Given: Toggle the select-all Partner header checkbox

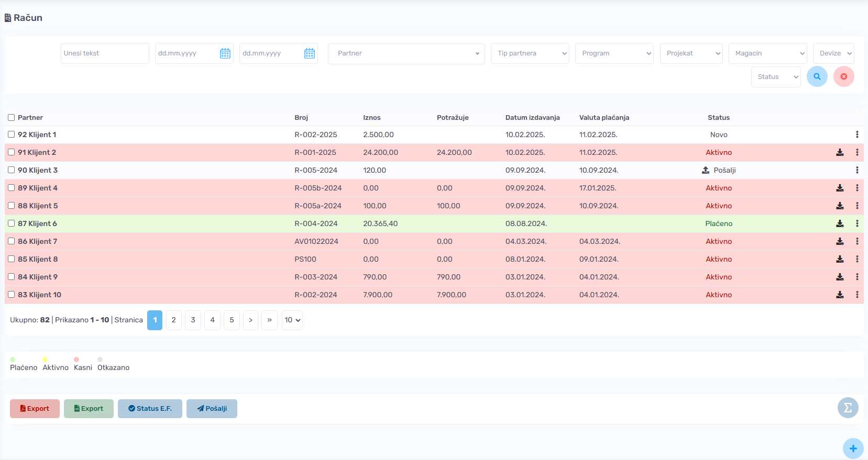Looking at the screenshot, I should (11, 118).
